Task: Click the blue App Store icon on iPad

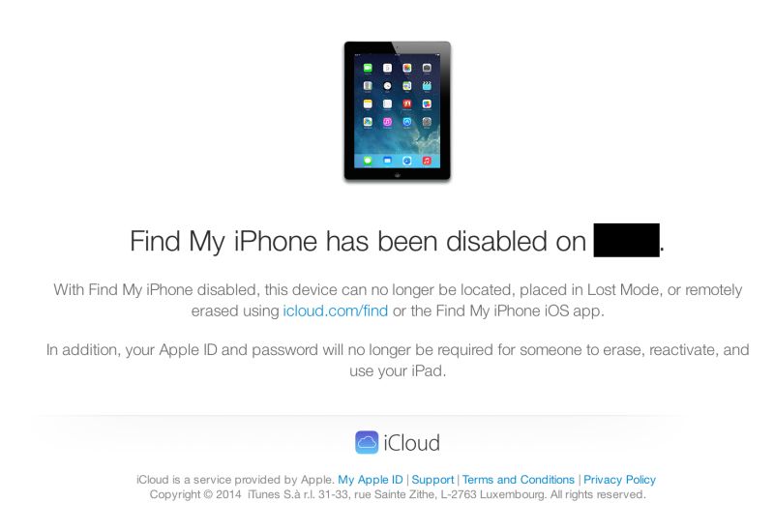Action: tap(407, 122)
